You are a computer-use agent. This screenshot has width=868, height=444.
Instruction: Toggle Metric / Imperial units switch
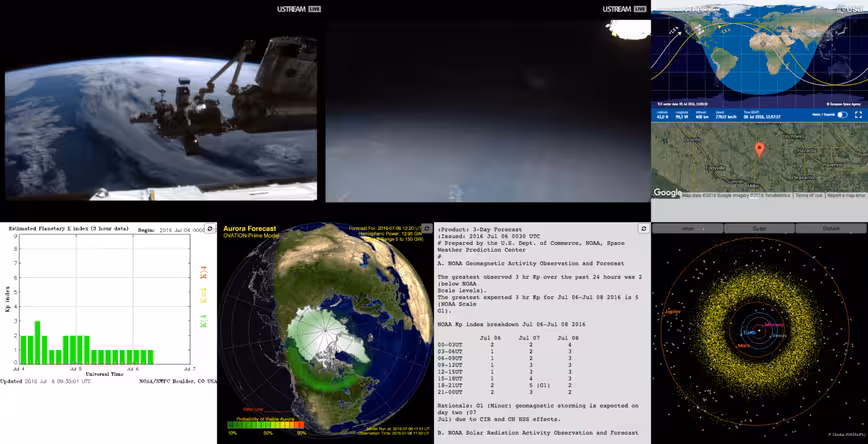[842, 115]
